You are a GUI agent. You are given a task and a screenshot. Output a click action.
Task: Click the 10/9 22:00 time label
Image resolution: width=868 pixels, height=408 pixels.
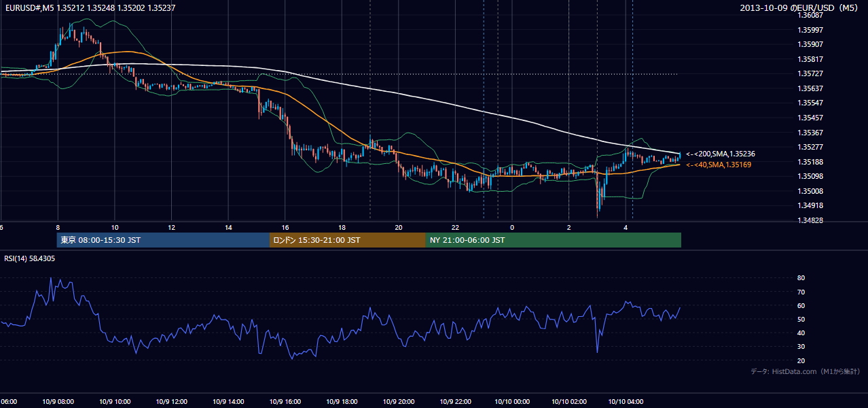click(x=455, y=402)
